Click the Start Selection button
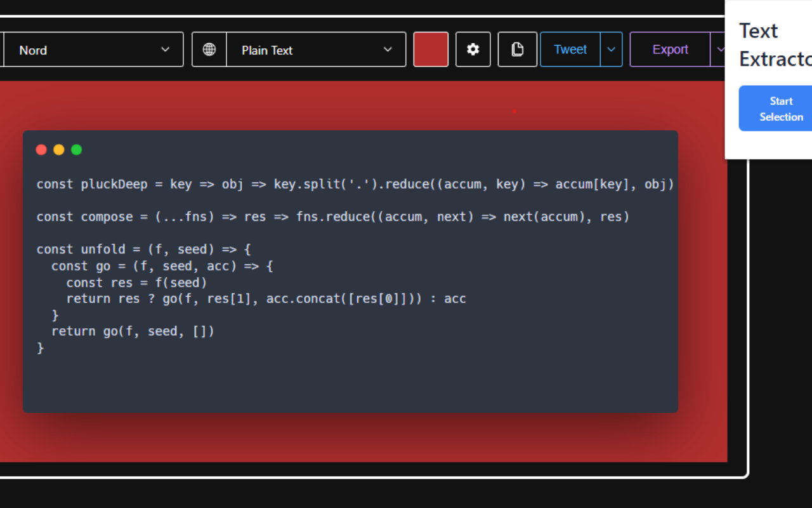Viewport: 812px width, 508px height. click(x=775, y=109)
